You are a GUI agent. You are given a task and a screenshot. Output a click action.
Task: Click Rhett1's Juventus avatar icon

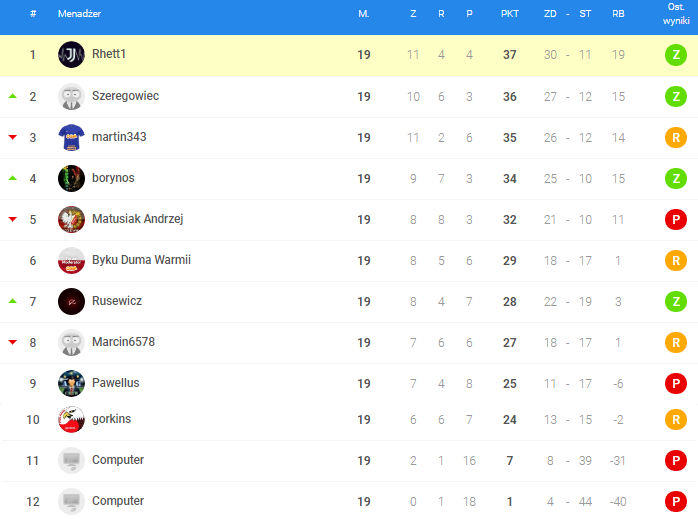tap(71, 55)
